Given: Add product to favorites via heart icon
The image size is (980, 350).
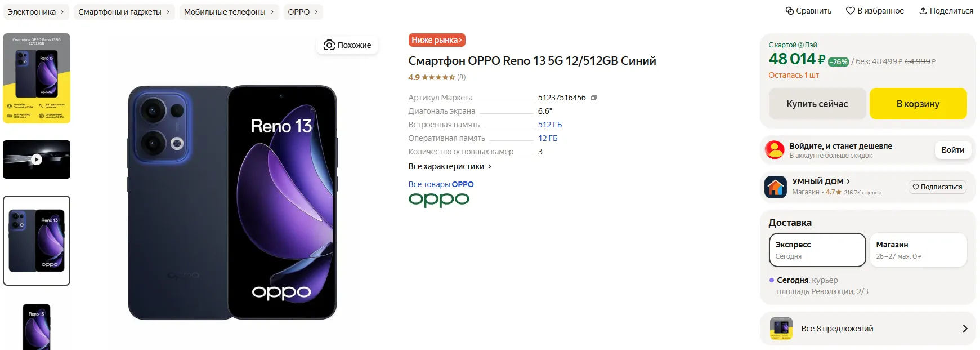Looking at the screenshot, I should (851, 11).
